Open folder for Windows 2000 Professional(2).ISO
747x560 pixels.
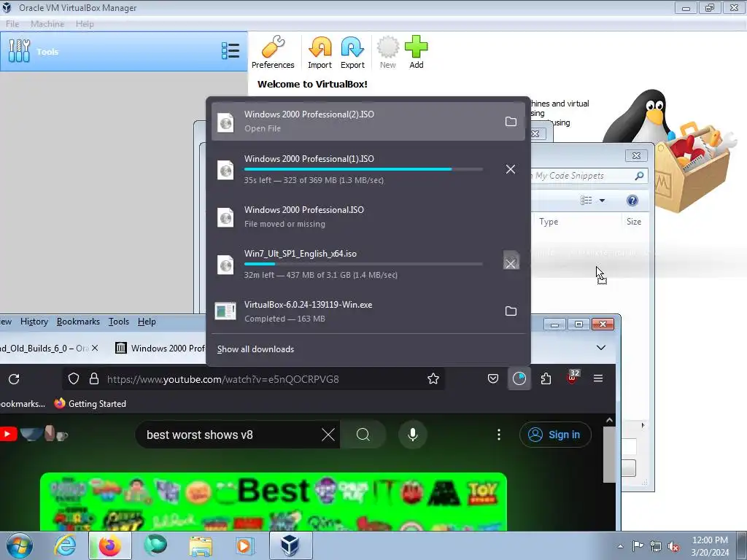point(511,122)
